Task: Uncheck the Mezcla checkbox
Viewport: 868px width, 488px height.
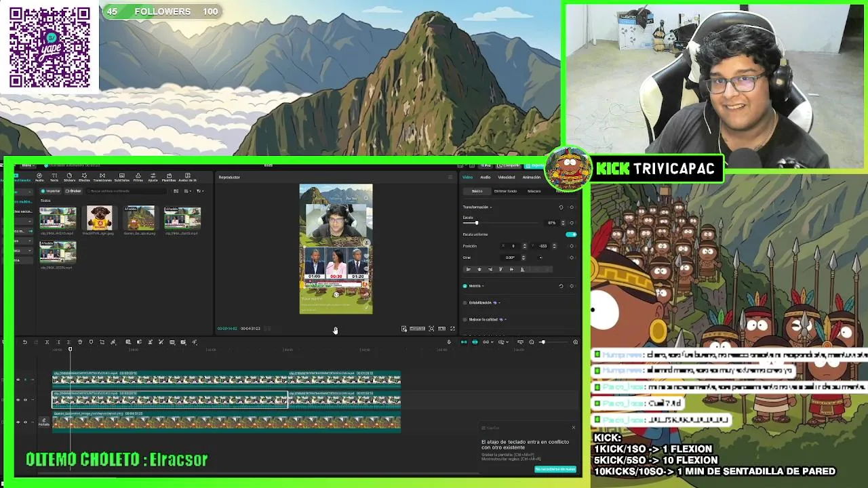Action: [465, 286]
